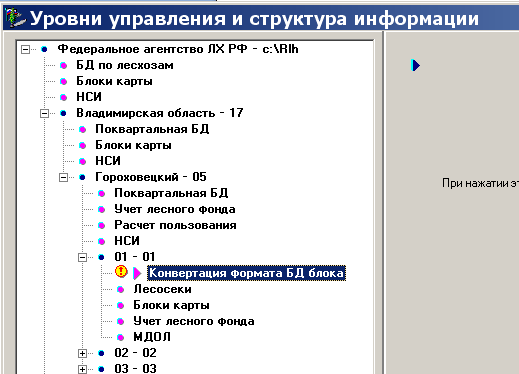Select Лесосеки tree item
Image resolution: width=519 pixels, height=374 pixels.
pos(162,289)
